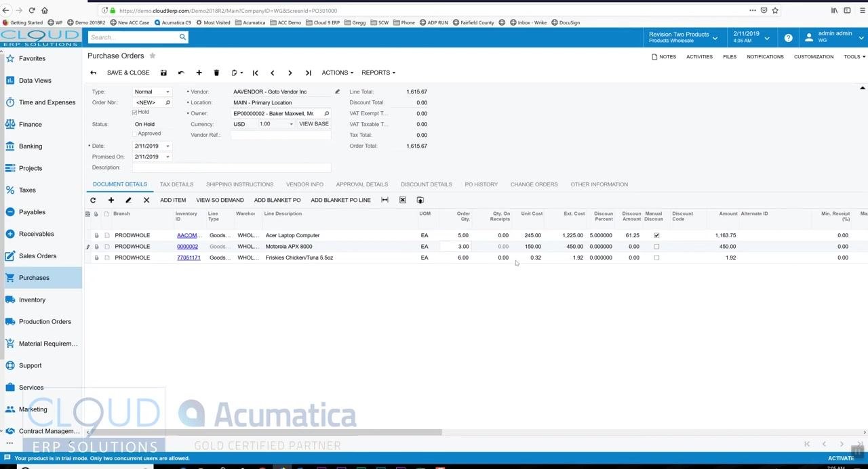Go to the last record arrow
The height and width of the screenshot is (469, 868).
tap(308, 73)
